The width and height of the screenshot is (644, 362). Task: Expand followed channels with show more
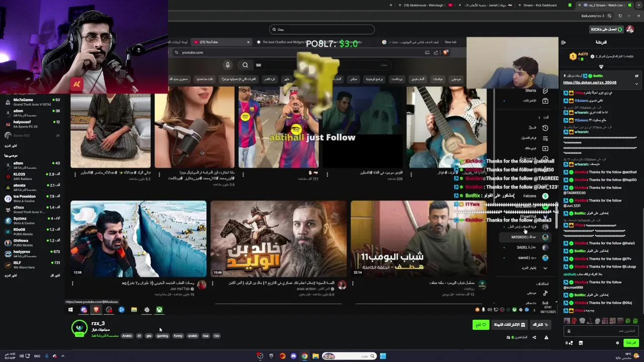click(x=11, y=146)
